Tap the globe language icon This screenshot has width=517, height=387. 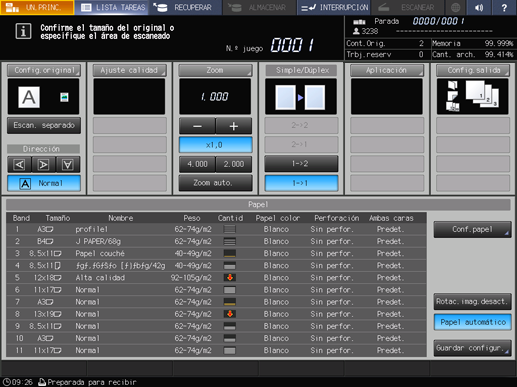point(455,7)
